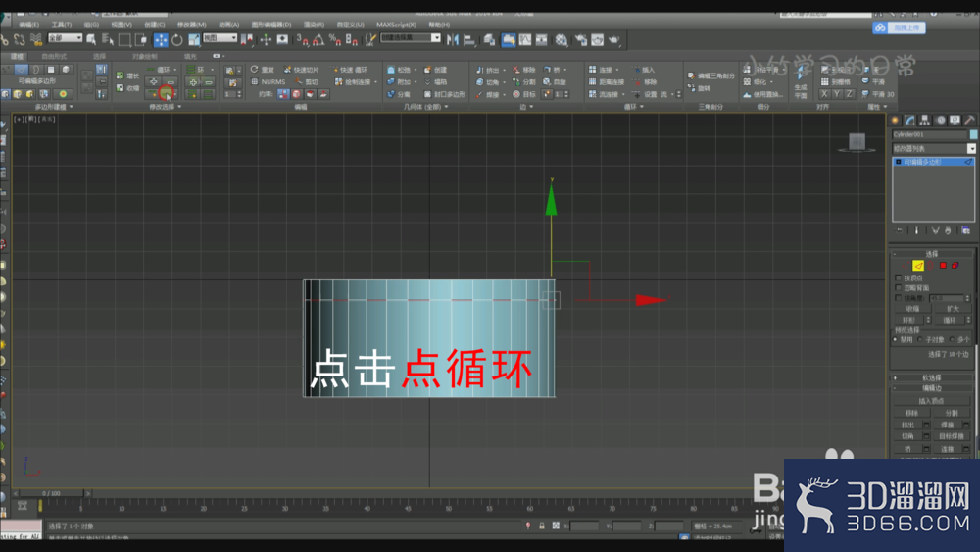980x552 pixels.
Task: Click 快速切片 button in ribbon
Action: [301, 70]
